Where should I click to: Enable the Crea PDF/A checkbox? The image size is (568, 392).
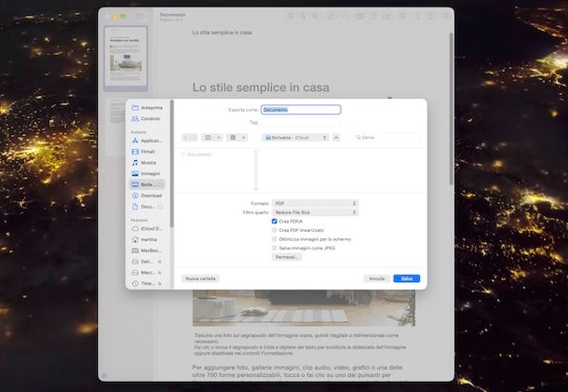pyautogui.click(x=274, y=222)
